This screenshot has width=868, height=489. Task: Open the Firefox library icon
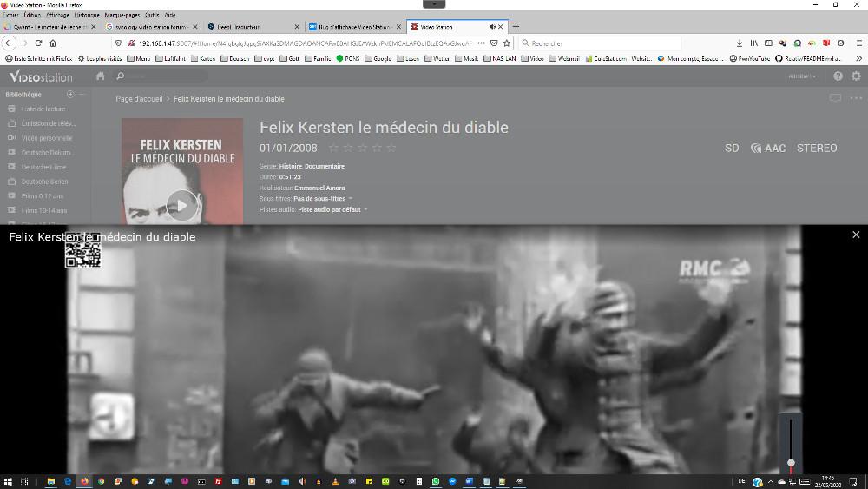(754, 43)
